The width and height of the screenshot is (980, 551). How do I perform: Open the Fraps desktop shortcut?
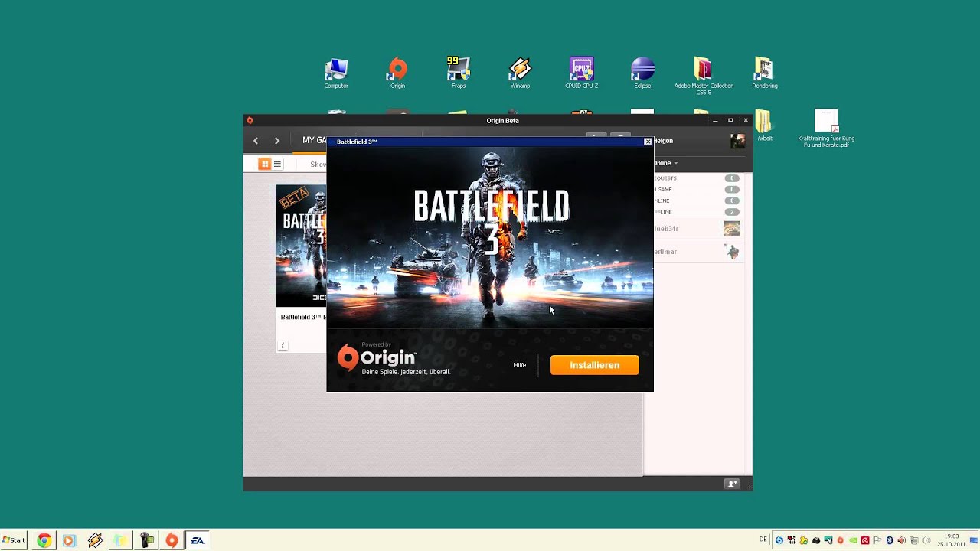[x=459, y=73]
